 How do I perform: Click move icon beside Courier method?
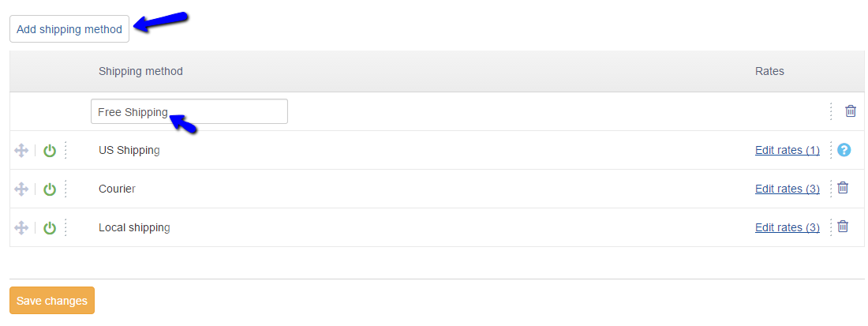point(21,189)
